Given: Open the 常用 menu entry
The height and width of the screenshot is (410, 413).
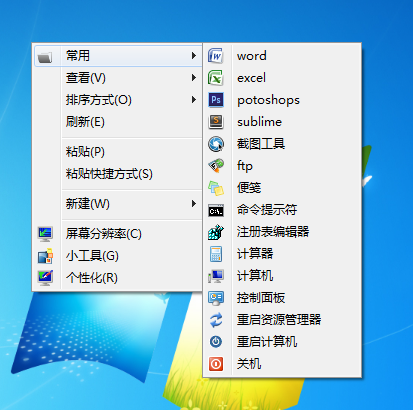Looking at the screenshot, I should 118,56.
